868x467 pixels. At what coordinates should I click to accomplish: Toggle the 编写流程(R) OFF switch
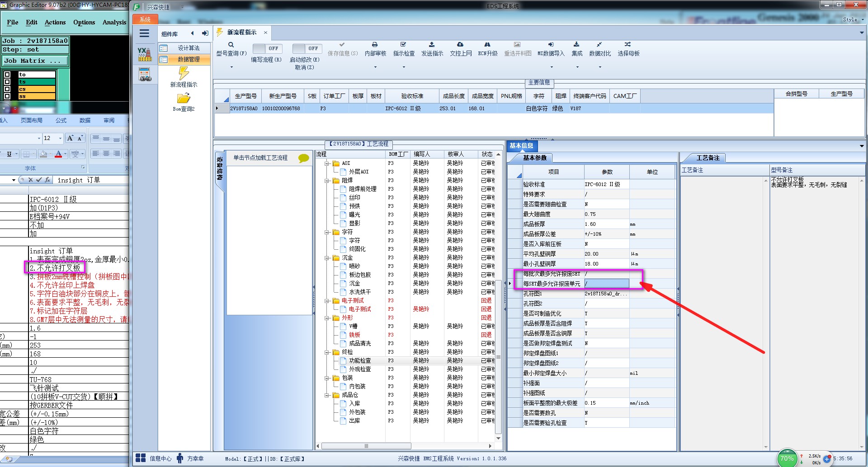(x=267, y=48)
